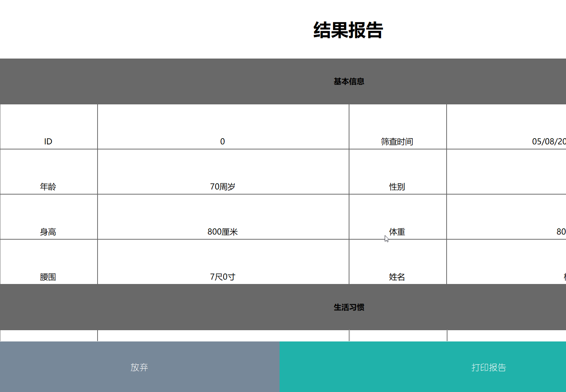
Task: Click the date value 05/08 cell
Action: pyautogui.click(x=506, y=127)
